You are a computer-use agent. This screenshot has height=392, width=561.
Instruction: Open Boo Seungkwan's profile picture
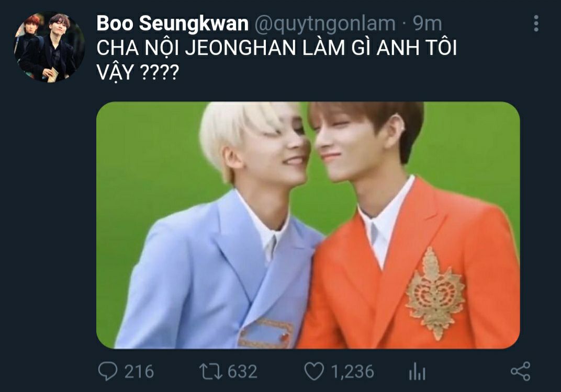click(x=49, y=47)
